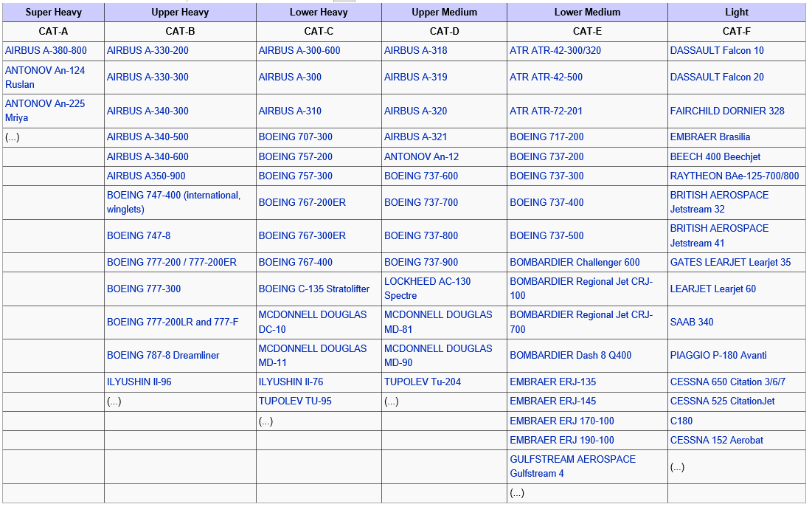The height and width of the screenshot is (507, 812).
Task: Click the ATR ATR-42-300/320 link
Action: [x=555, y=51]
